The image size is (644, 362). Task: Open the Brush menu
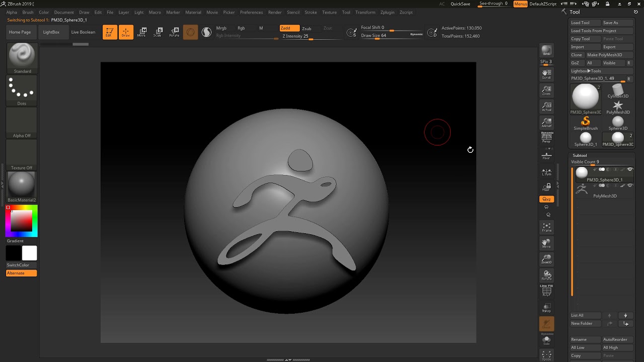(28, 12)
